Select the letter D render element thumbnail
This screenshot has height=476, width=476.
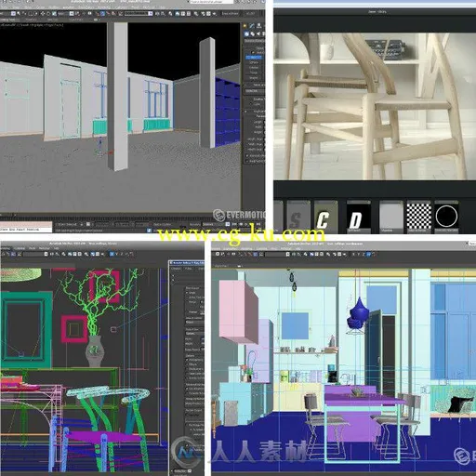click(358, 217)
